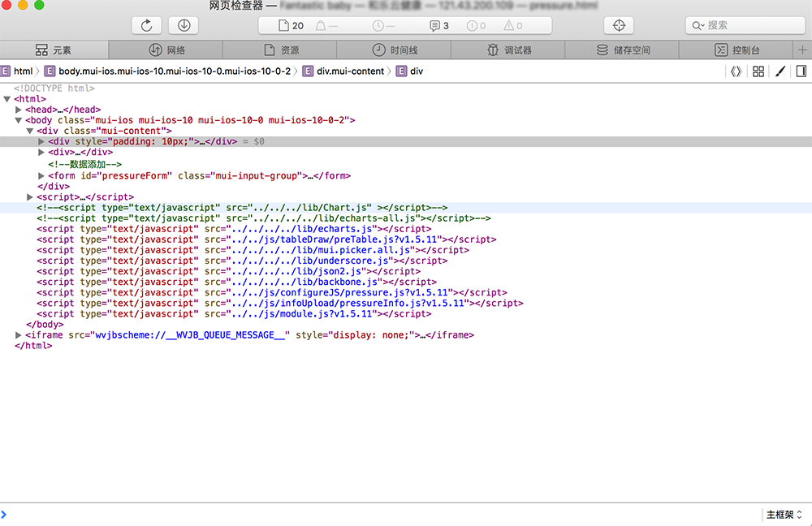Select the closing html tag line
This screenshot has height=526, width=812.
coord(33,346)
